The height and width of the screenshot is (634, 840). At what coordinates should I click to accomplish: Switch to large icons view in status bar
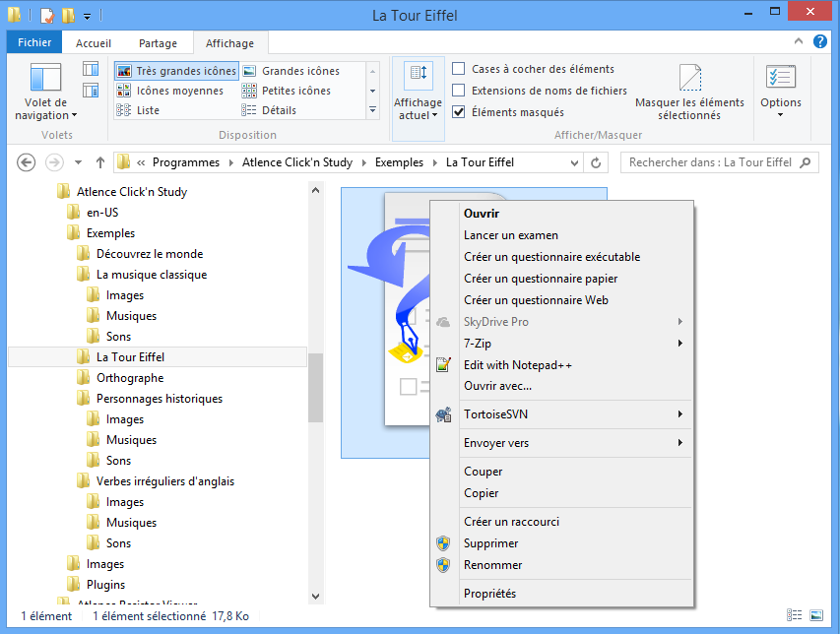point(816,615)
